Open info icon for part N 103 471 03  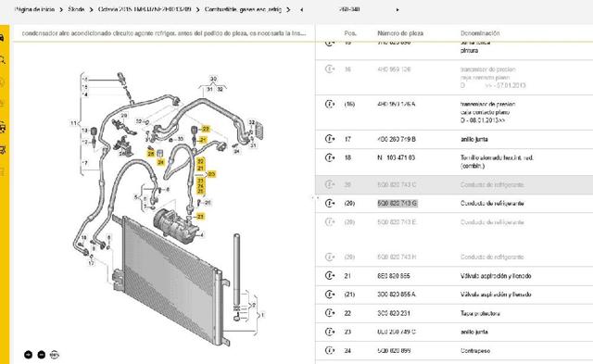330,157
